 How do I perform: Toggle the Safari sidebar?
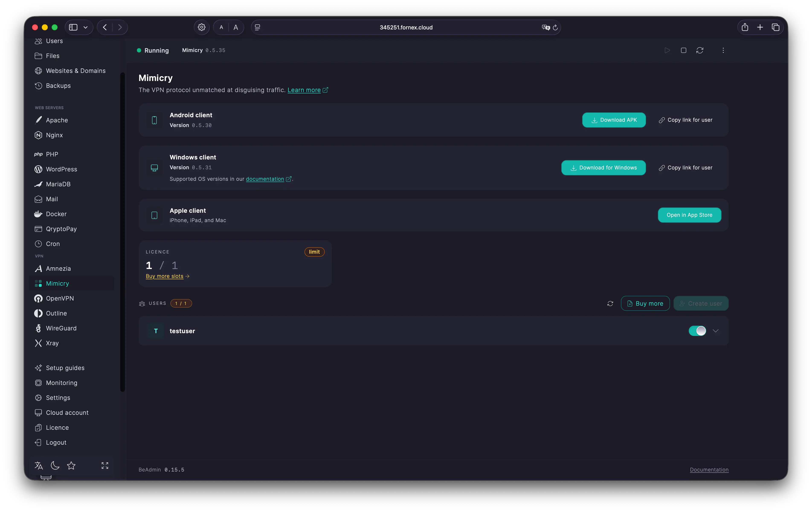click(x=73, y=27)
